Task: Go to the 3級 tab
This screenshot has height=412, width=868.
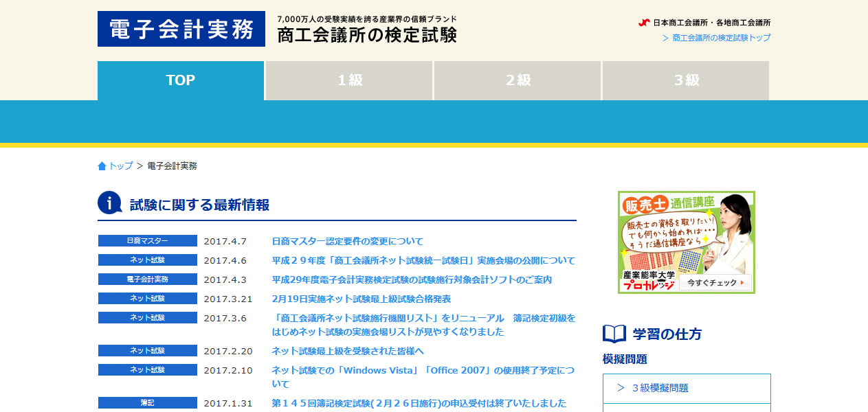Action: pos(686,80)
